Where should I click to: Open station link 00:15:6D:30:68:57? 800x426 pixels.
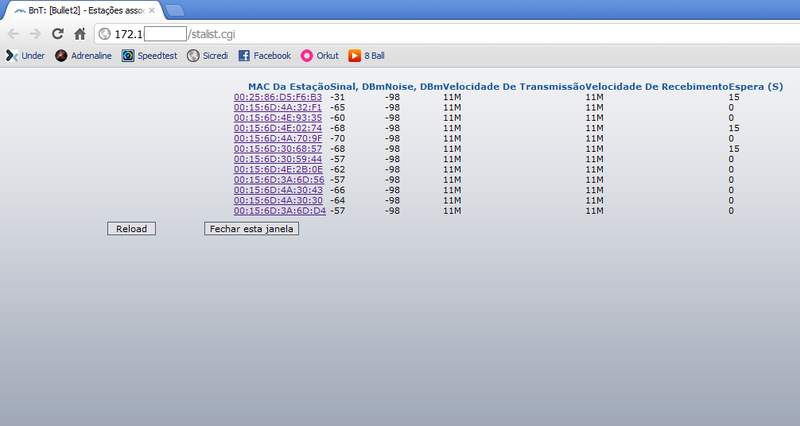278,149
